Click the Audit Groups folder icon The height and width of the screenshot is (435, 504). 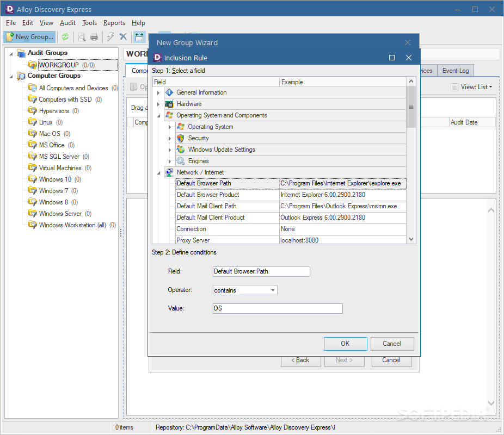coord(21,53)
